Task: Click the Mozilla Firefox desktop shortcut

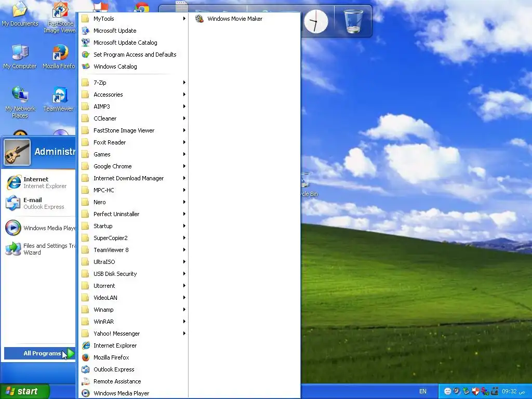Action: [x=59, y=57]
